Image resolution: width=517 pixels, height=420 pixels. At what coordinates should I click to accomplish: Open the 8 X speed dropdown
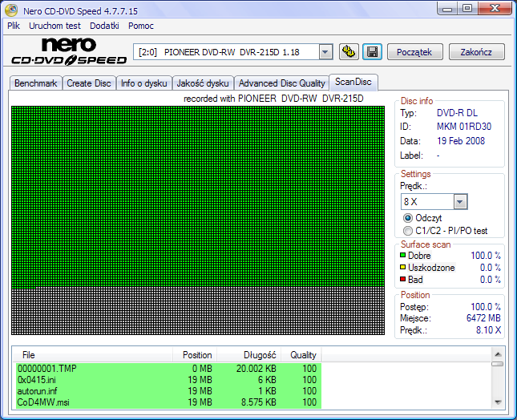pyautogui.click(x=460, y=202)
